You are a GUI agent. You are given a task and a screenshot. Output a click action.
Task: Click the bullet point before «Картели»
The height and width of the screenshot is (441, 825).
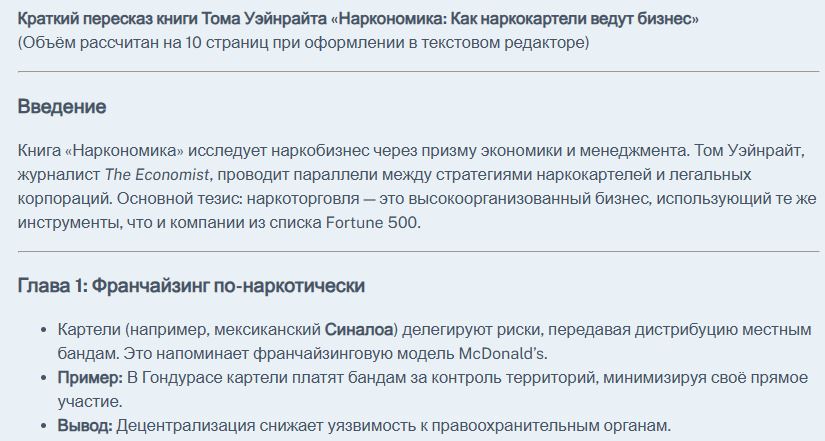44,330
